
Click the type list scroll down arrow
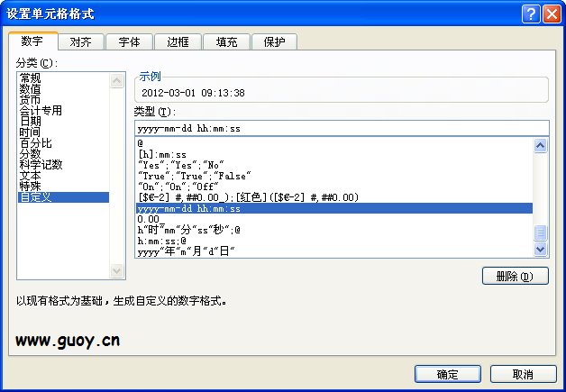540,249
